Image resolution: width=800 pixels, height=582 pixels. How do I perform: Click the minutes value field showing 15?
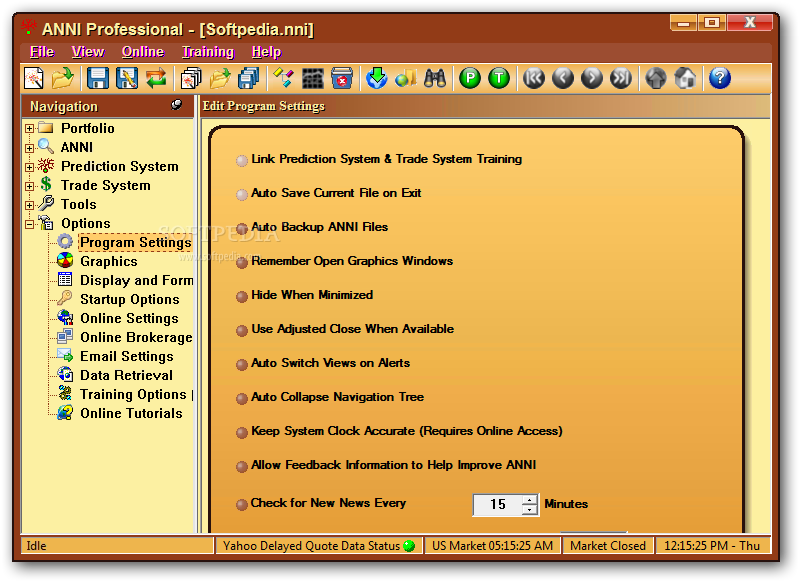[498, 504]
